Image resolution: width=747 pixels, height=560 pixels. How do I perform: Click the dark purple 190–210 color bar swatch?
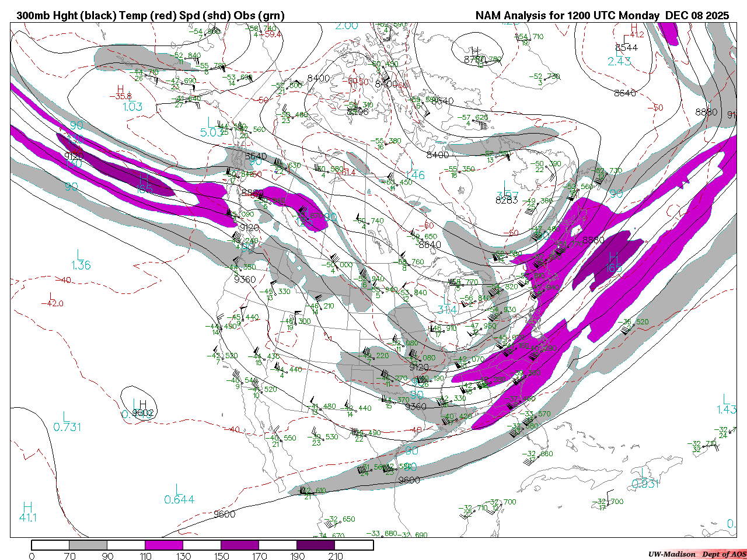tap(316, 545)
